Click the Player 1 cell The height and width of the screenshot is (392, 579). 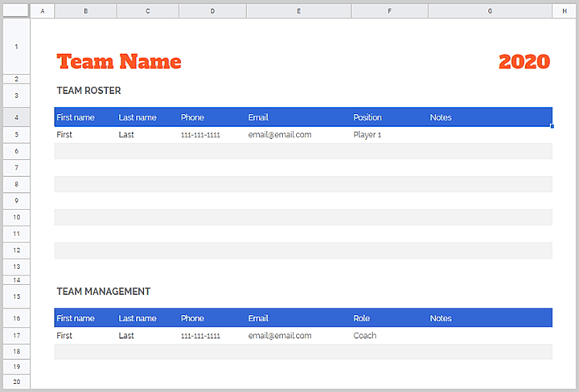pos(368,135)
